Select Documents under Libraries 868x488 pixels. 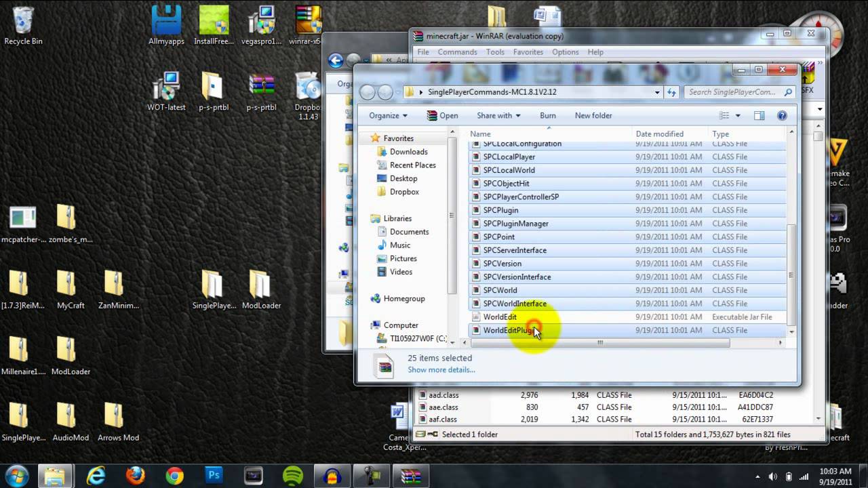pyautogui.click(x=409, y=232)
